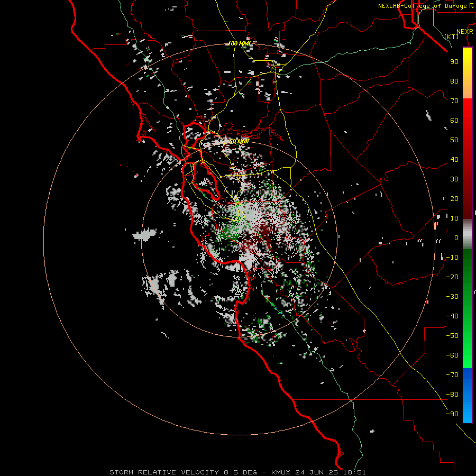This screenshot has height=476, width=476.
Task: Click the -60 value on velocity scale
Action: pos(452,355)
